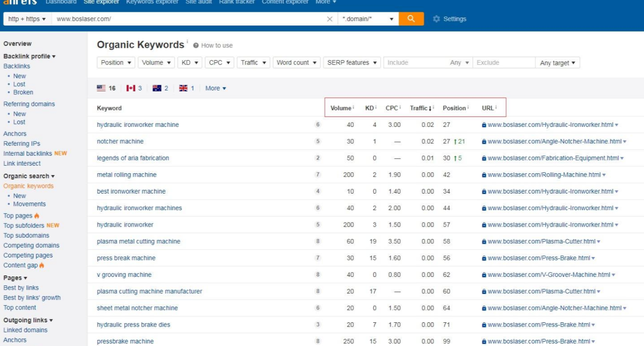Click the fire icon next to Content gap

42,266
